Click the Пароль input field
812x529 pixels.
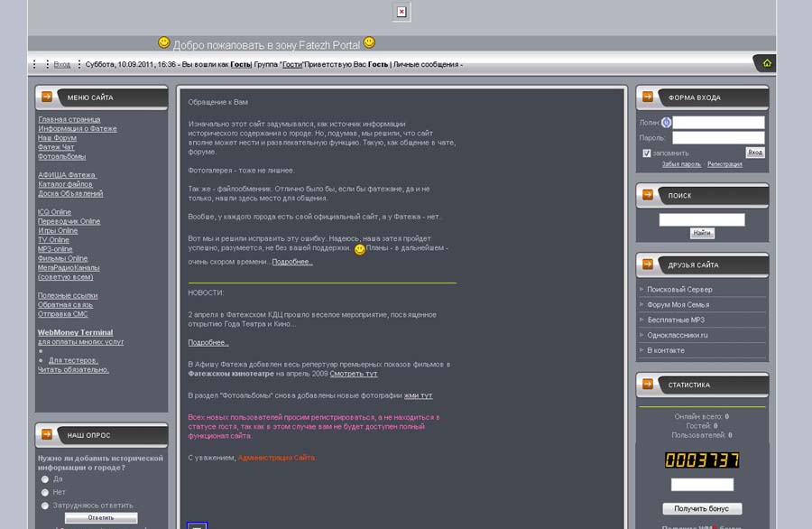tap(718, 138)
